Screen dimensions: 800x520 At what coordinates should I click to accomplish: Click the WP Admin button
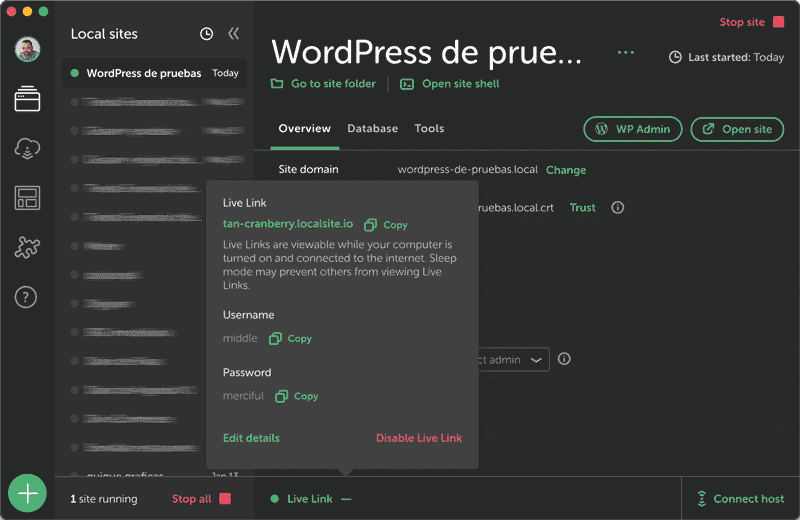(x=633, y=129)
